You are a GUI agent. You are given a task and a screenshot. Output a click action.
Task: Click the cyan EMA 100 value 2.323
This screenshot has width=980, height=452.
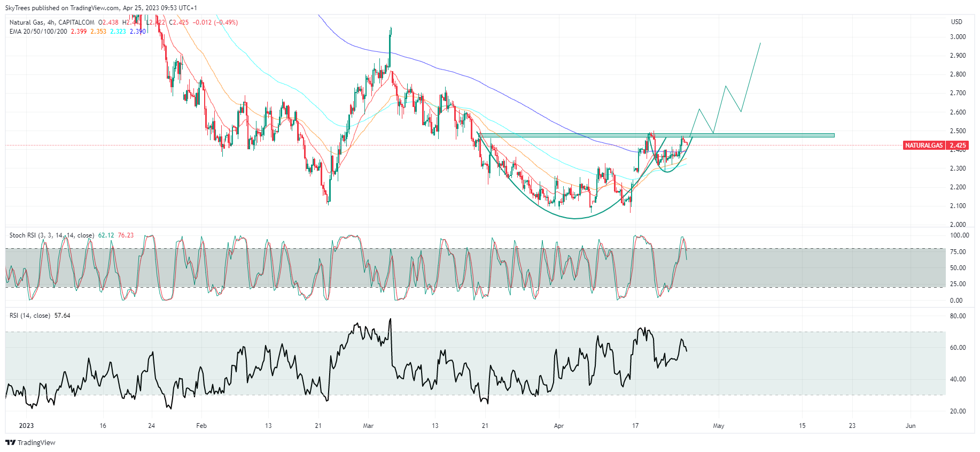(118, 32)
